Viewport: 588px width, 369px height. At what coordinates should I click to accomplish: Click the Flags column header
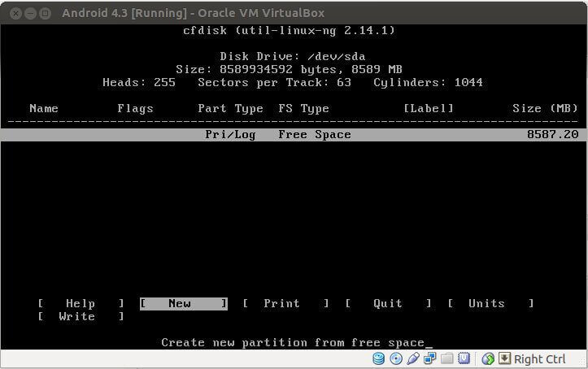[135, 108]
